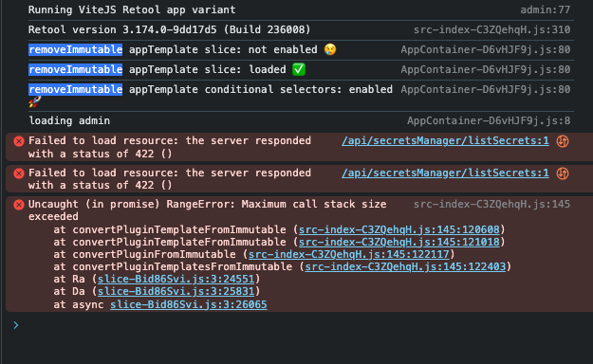Screen dimensions: 593x364
Task: Open stack link src-index-C3ZQehqH.js:145:122117
Action: click(x=349, y=255)
